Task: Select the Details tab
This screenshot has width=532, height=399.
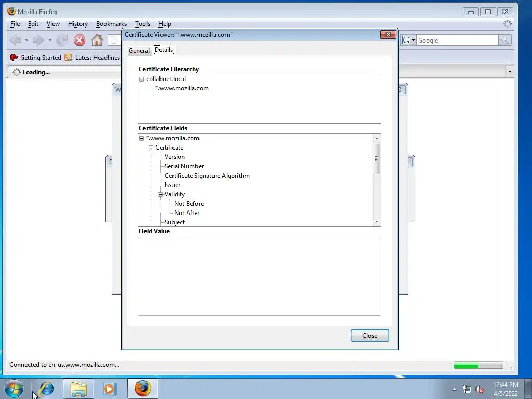Action: (164, 50)
